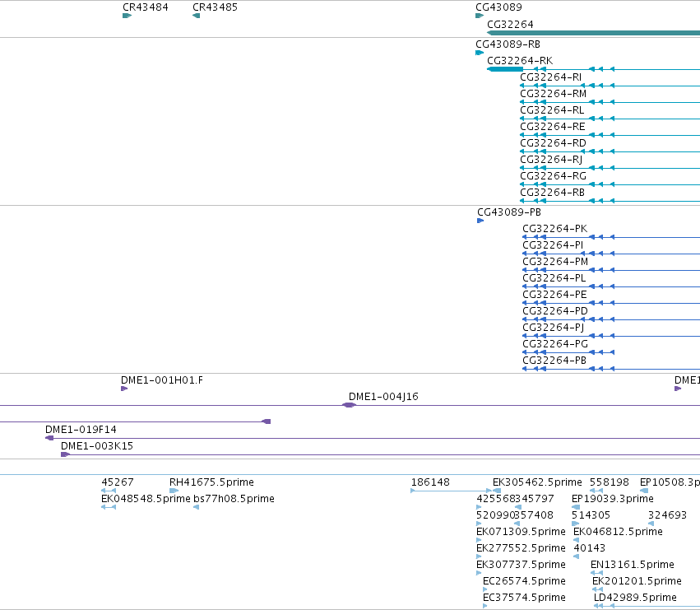Click the 186148 EST alignment line
This screenshot has width=700, height=610.
(x=452, y=491)
